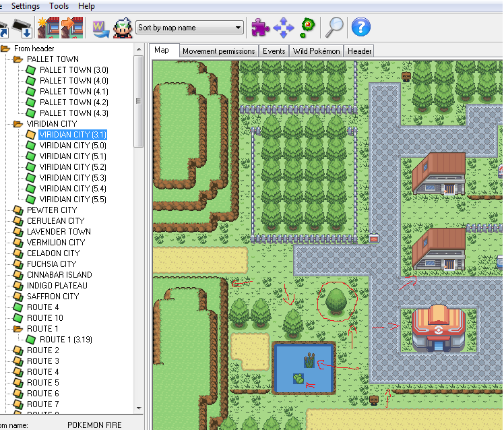This screenshot has width=504, height=430.
Task: Switch to the Events tab
Action: tap(274, 51)
